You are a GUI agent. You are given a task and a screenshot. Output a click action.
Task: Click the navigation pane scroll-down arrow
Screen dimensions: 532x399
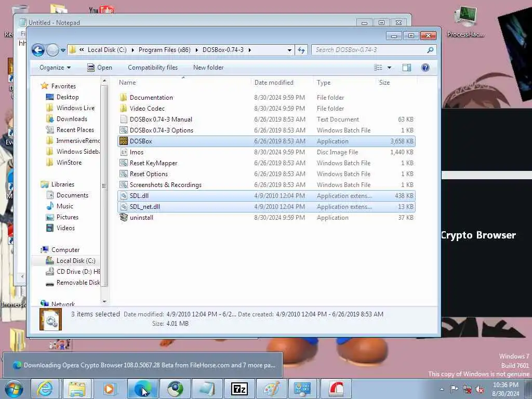click(x=104, y=301)
